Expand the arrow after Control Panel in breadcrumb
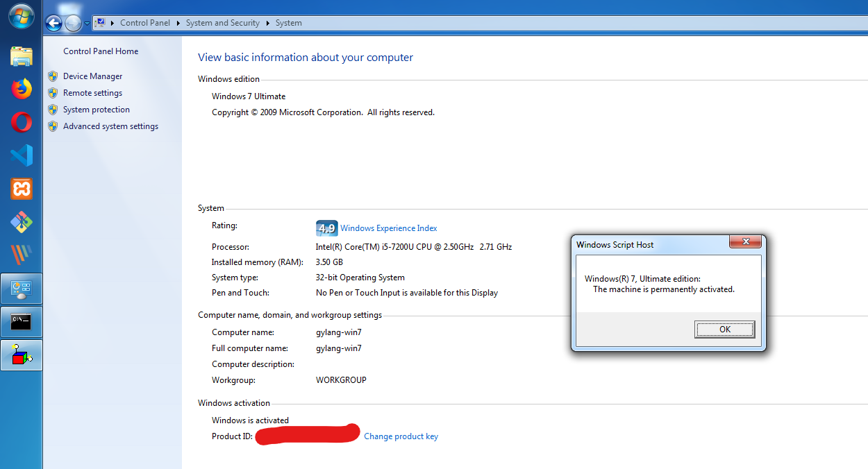Image resolution: width=868 pixels, height=469 pixels. 178,23
